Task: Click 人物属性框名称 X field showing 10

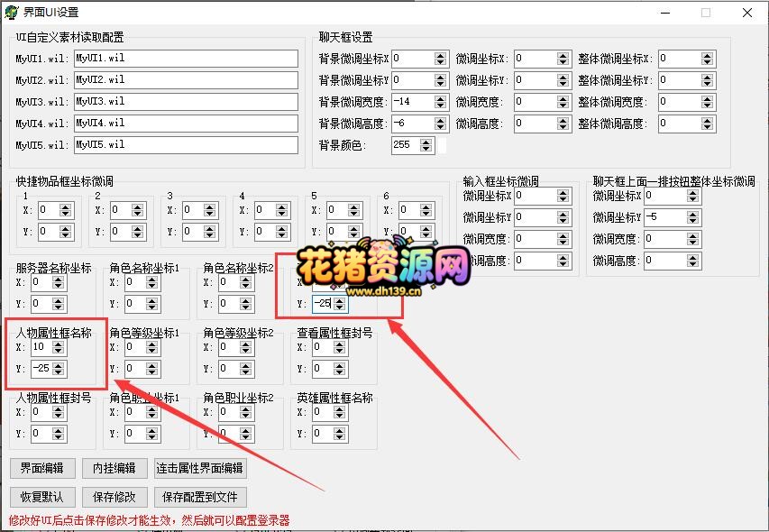Action: pos(41,348)
